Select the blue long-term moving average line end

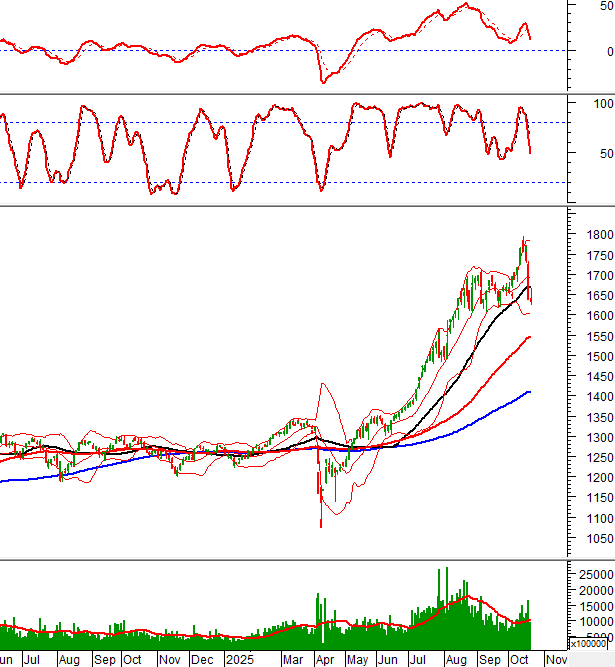coord(529,392)
